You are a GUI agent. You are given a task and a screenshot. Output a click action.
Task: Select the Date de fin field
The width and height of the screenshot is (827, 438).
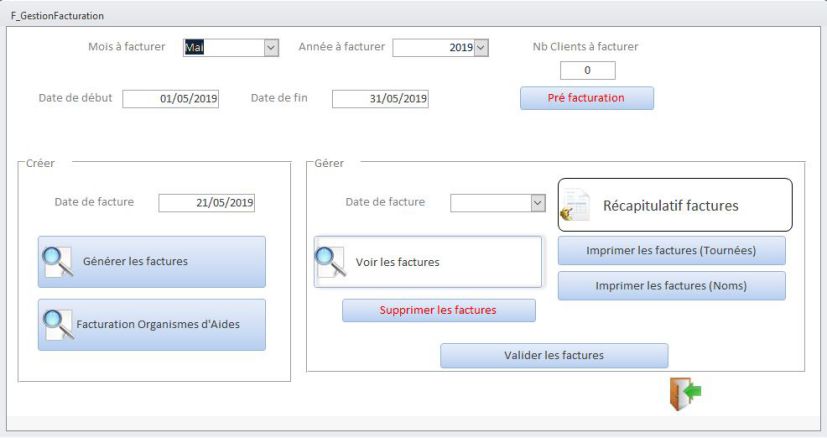tap(380, 98)
